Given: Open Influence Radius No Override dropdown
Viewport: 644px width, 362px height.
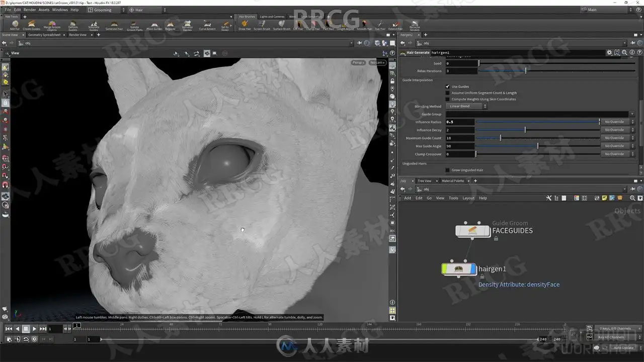Looking at the screenshot, I should coord(619,122).
